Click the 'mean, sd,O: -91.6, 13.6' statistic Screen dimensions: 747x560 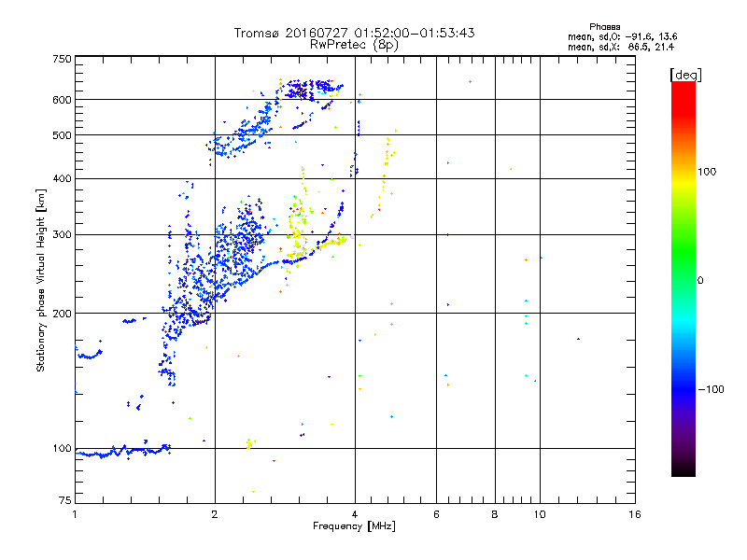[622, 36]
